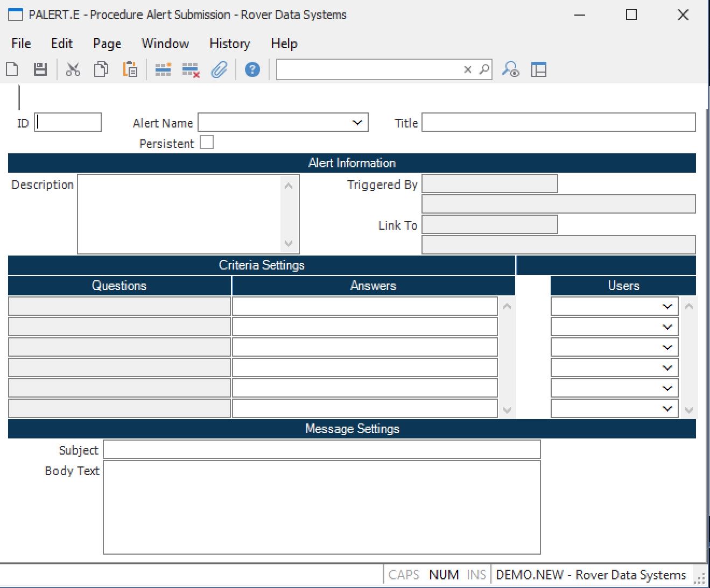Click the Insert row icon
Image resolution: width=710 pixels, height=588 pixels.
163,69
